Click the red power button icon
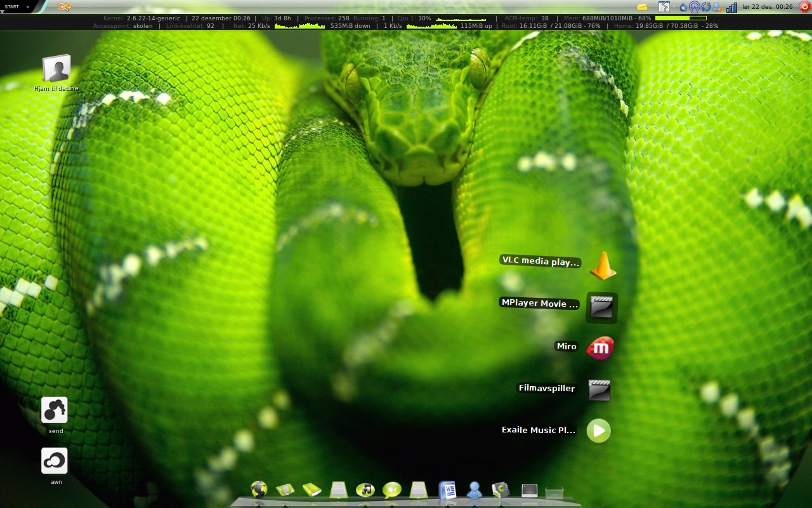The image size is (812, 508). 804,6
